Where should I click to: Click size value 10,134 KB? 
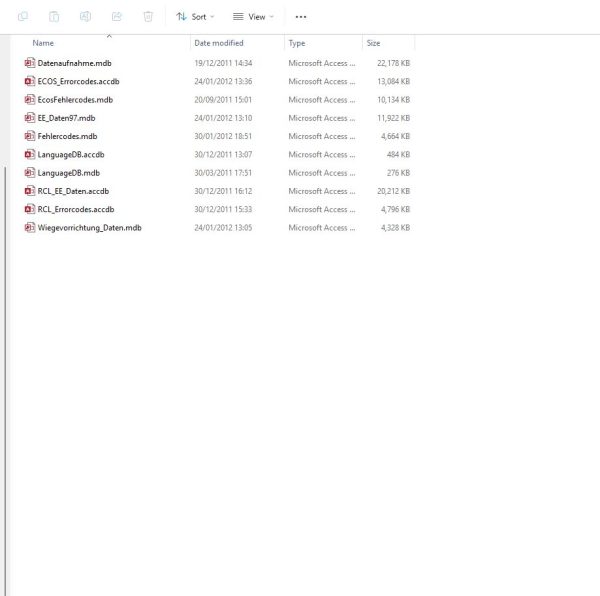click(x=393, y=100)
